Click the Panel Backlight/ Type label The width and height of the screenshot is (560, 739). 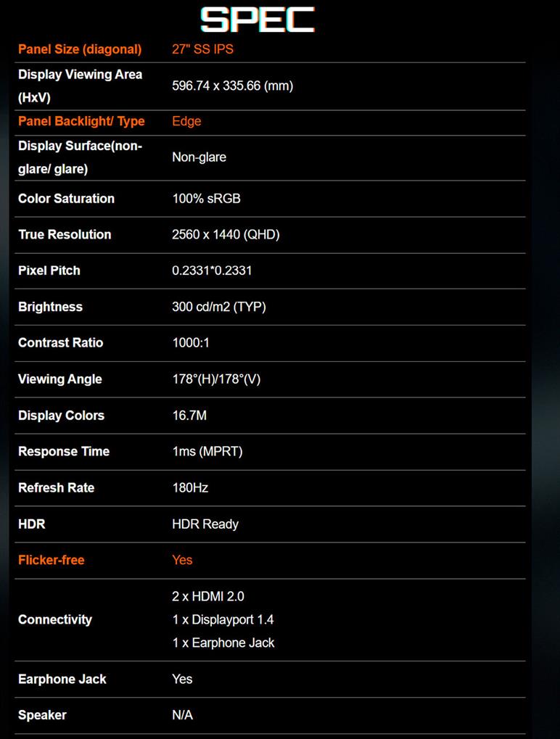pyautogui.click(x=81, y=121)
